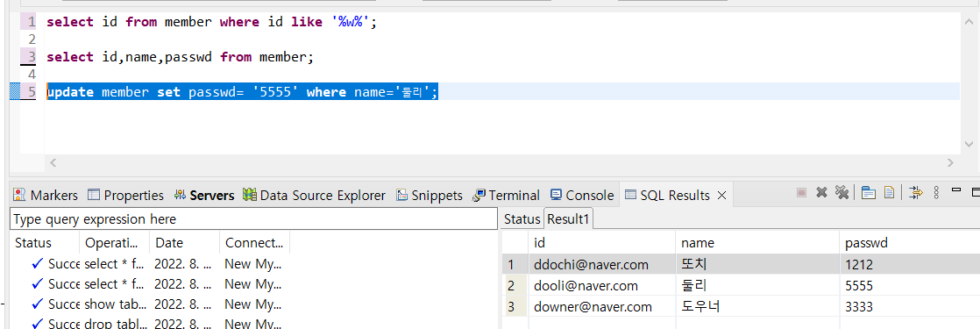Select the 'show tab...' history row

(x=150, y=304)
